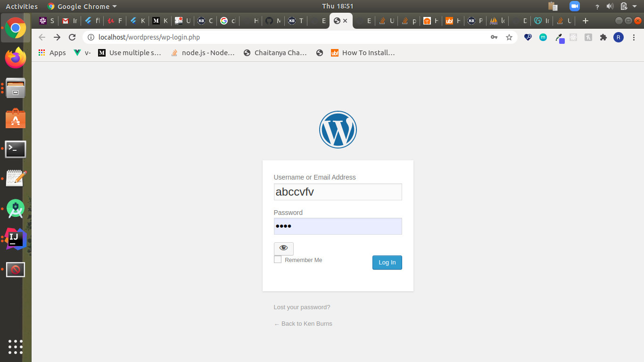Show the password using the eye button
The height and width of the screenshot is (362, 644).
click(283, 248)
